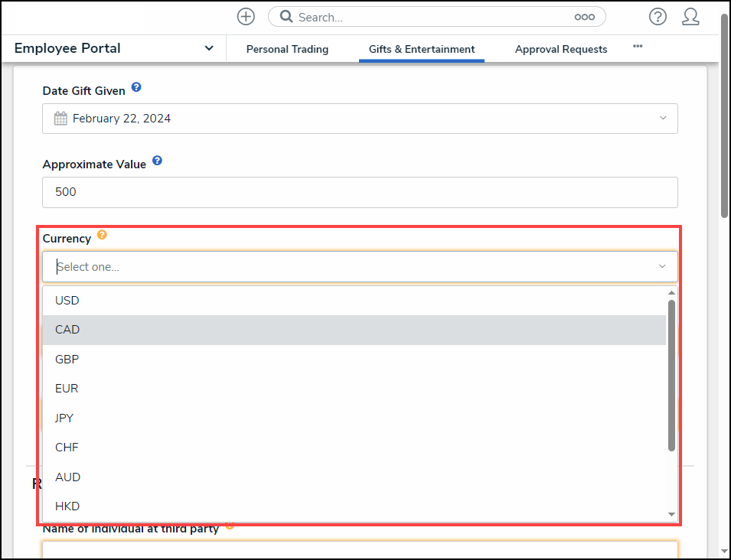
Task: Open the more tabs ellipsis menu
Action: 638,47
